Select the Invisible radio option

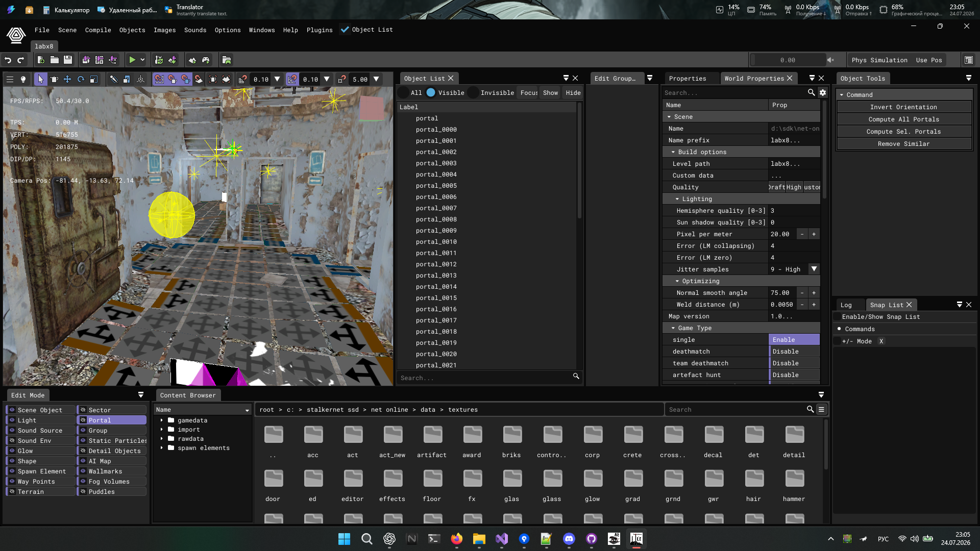(x=473, y=92)
